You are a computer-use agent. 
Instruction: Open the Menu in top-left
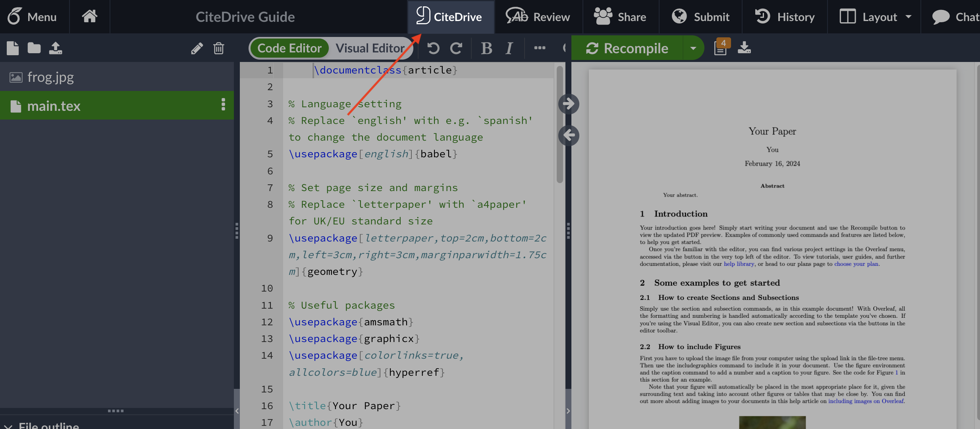click(34, 16)
